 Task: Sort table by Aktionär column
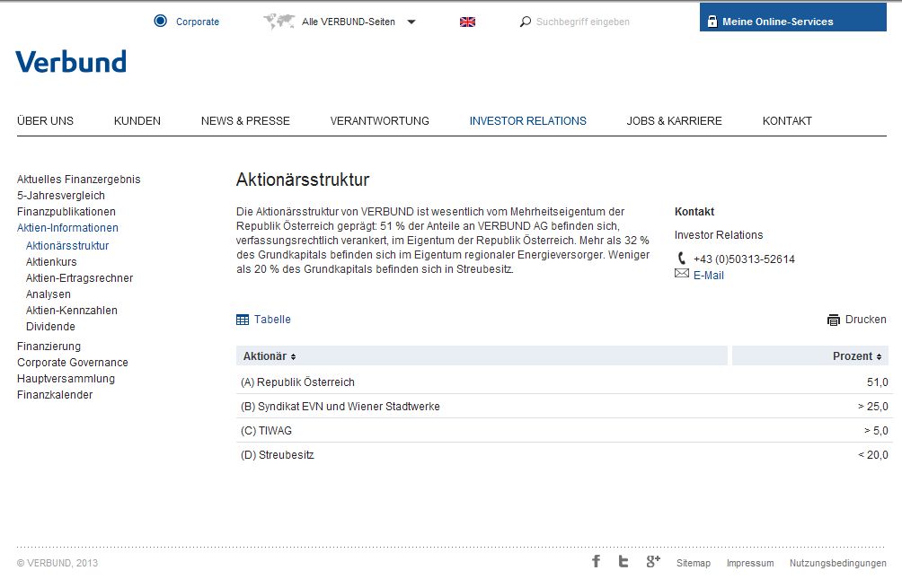[269, 356]
